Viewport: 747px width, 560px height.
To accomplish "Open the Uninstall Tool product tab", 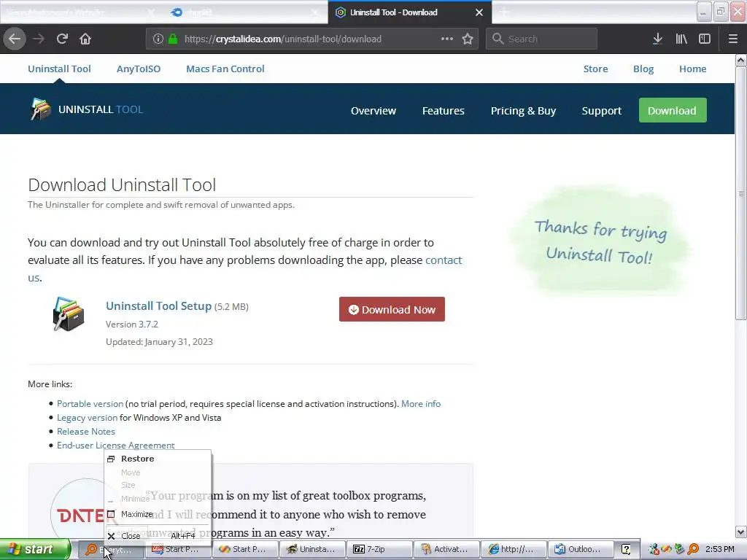I will (x=59, y=69).
